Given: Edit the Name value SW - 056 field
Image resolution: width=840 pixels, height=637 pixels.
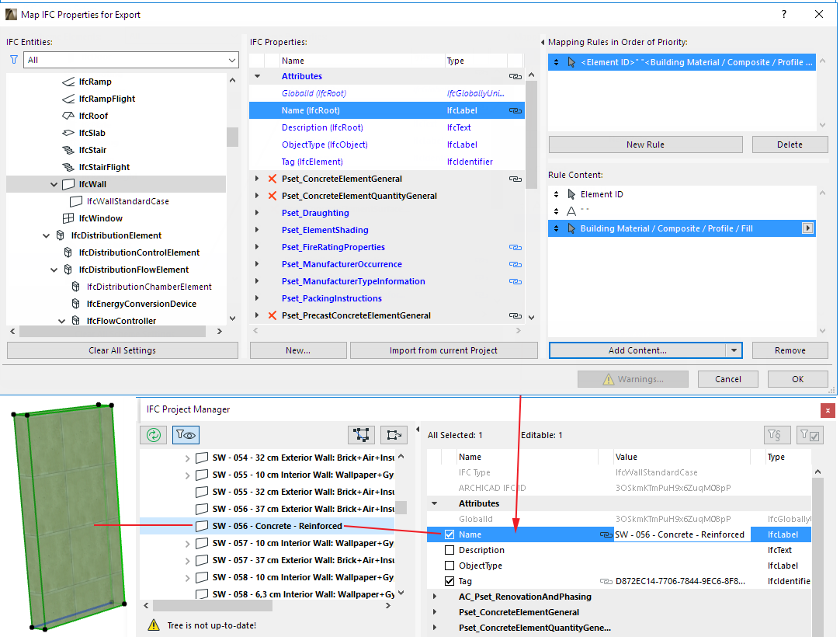Looking at the screenshot, I should click(x=680, y=534).
